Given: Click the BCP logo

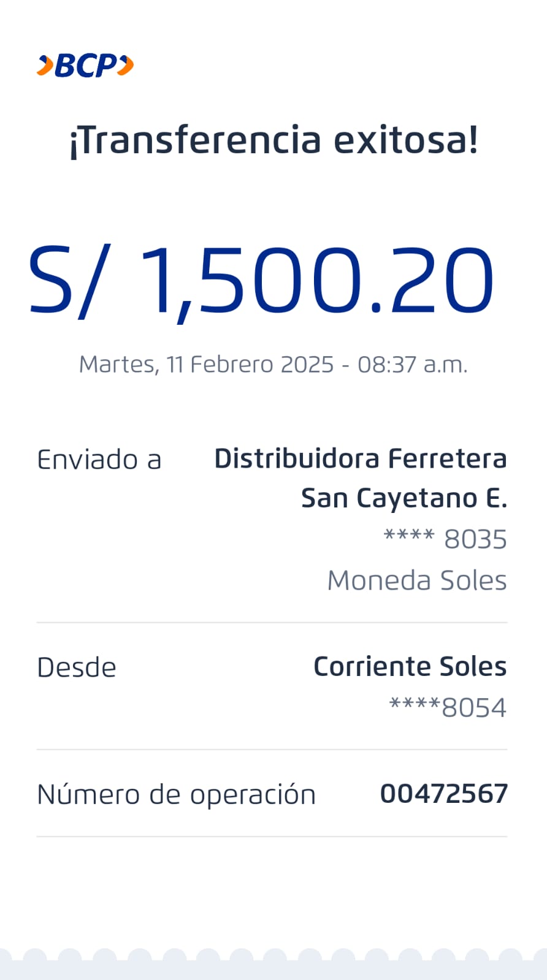Looking at the screenshot, I should pyautogui.click(x=86, y=66).
